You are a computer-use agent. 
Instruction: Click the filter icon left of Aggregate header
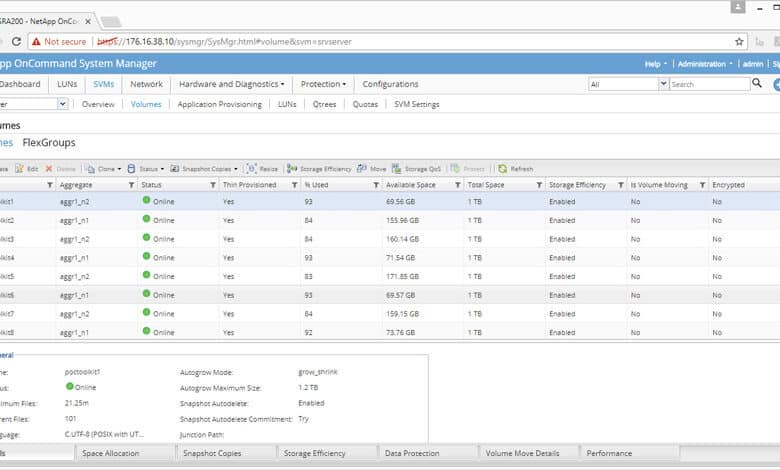coord(50,185)
